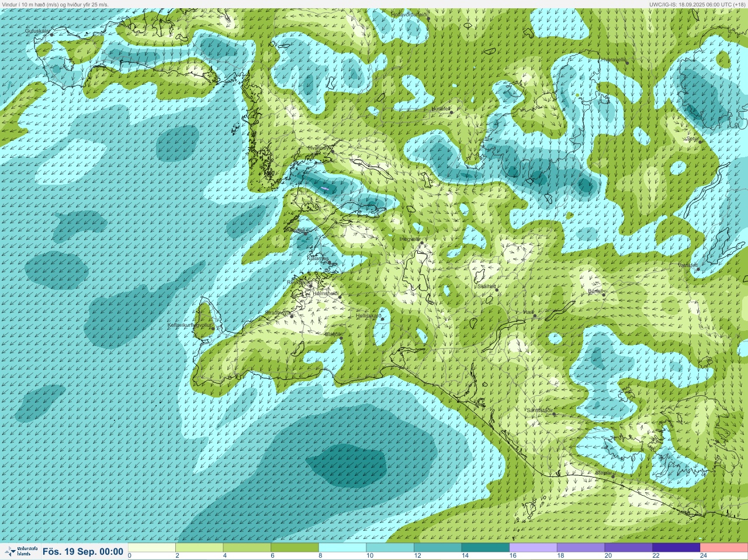
Task: Click the Bláfjöll station label
Action: point(332,334)
